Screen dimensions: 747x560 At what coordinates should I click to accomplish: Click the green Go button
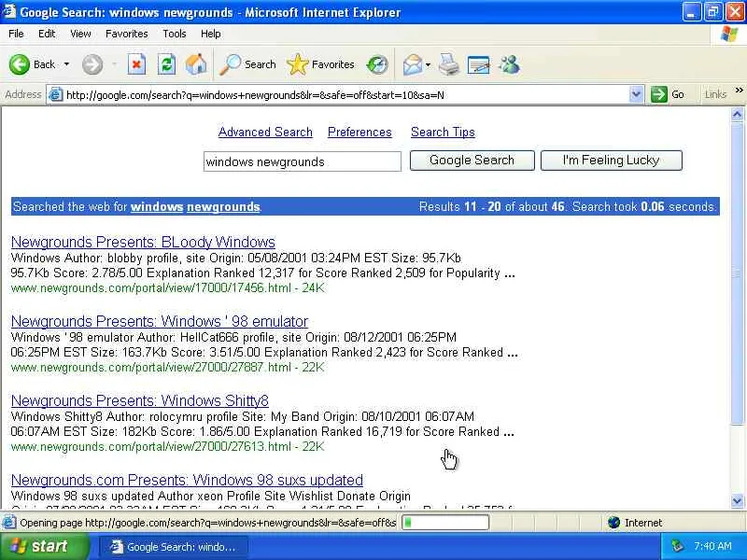(x=668, y=95)
